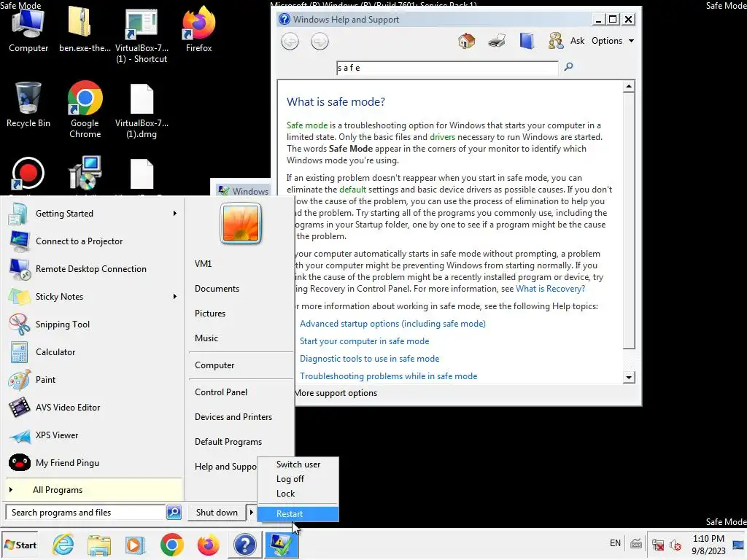Select Log off from power menu
This screenshot has width=747, height=560.
pyautogui.click(x=298, y=479)
